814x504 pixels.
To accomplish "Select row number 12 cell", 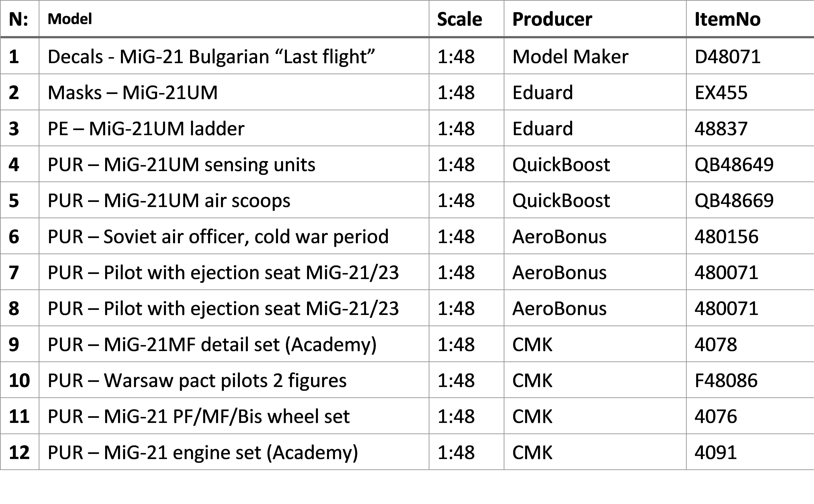I will pos(20,452).
